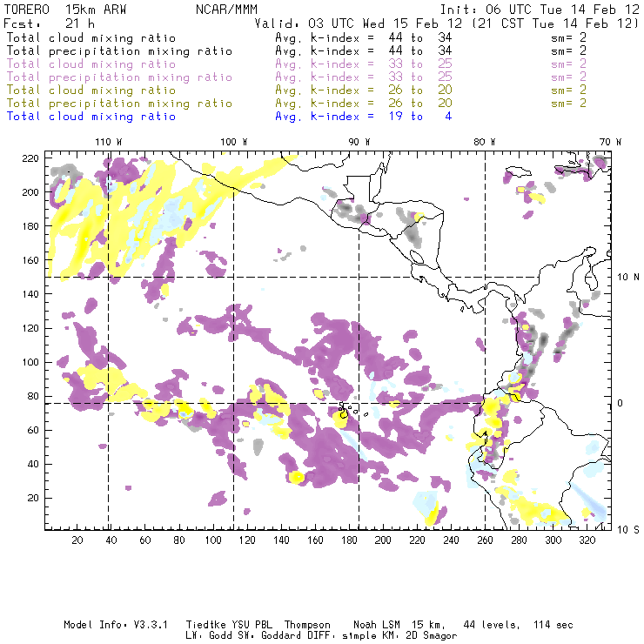Click the purple 'Total cloud mixing ratio' legend line
Viewport: 644px width, 644px height.
pyautogui.click(x=91, y=64)
